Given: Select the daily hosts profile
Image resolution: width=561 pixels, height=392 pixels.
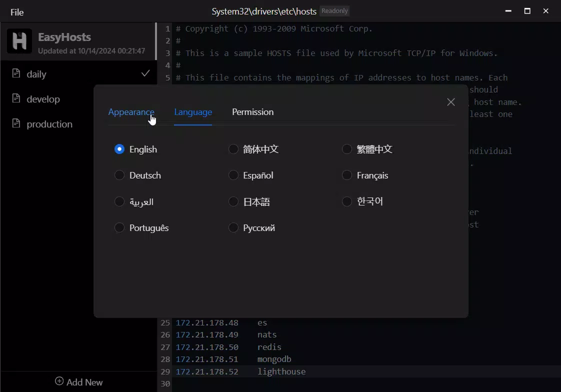Looking at the screenshot, I should point(78,74).
